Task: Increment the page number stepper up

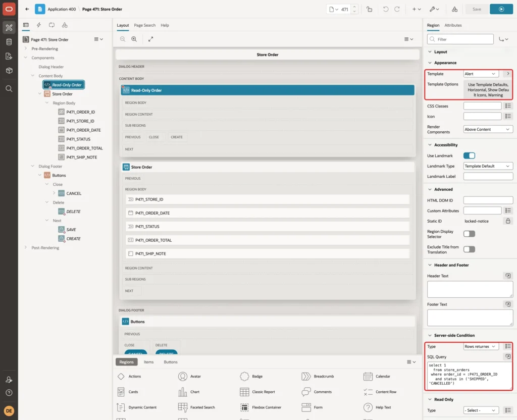Action: coord(354,7)
